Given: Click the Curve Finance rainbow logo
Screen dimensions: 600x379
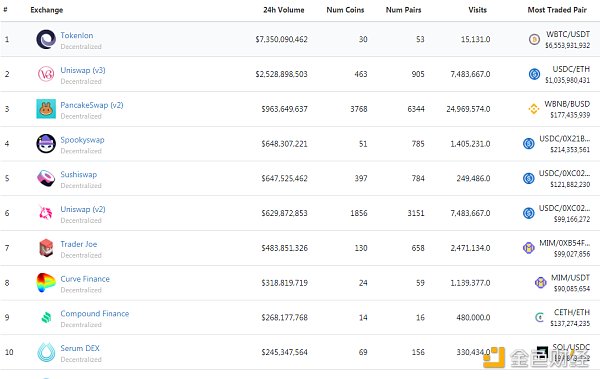Looking at the screenshot, I should 46,283.
